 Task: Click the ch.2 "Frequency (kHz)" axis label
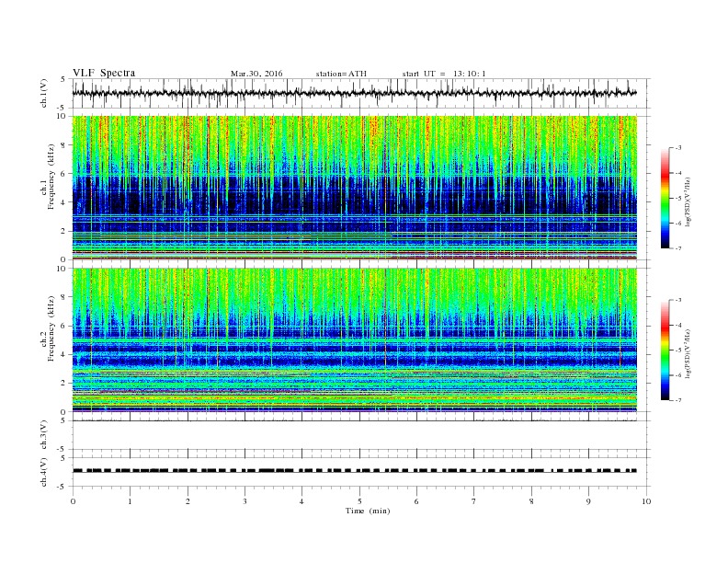[x=51, y=327]
